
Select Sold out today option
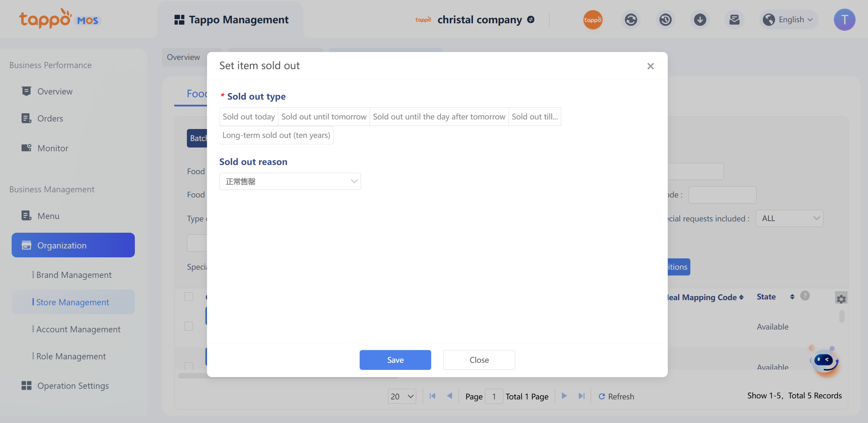(249, 117)
